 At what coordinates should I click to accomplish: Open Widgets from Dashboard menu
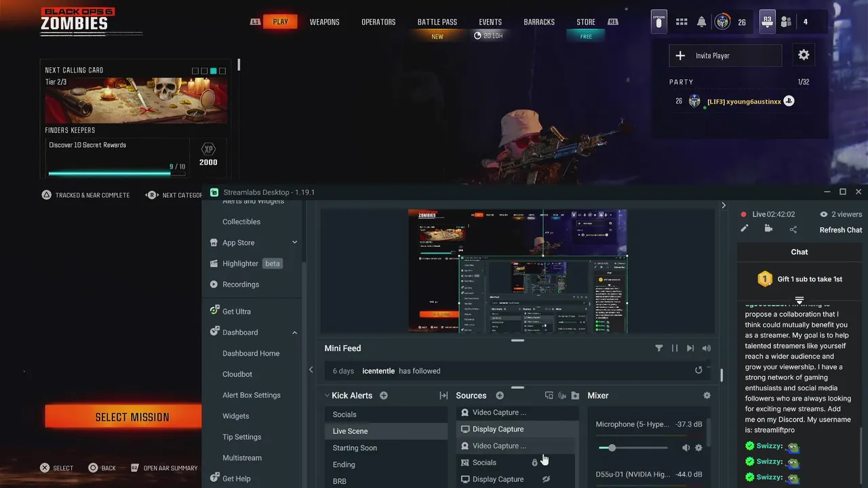click(x=236, y=416)
